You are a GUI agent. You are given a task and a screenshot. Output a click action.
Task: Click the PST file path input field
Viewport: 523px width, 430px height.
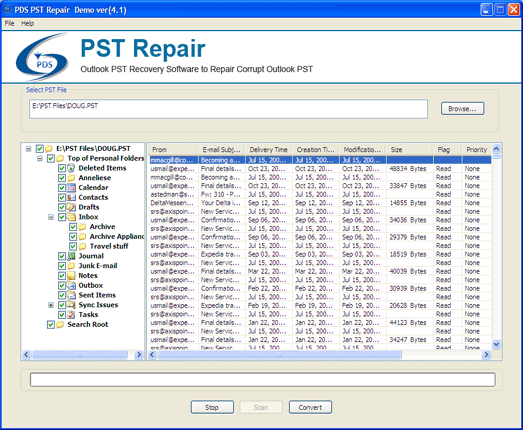point(228,109)
